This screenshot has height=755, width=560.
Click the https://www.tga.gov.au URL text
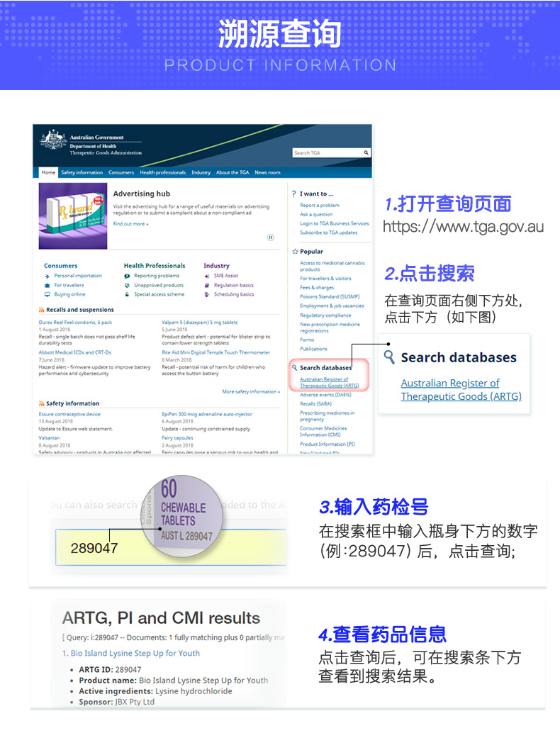point(463,226)
